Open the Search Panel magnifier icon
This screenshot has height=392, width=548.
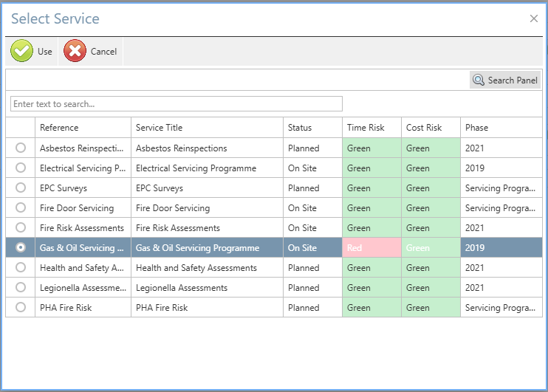coord(479,80)
